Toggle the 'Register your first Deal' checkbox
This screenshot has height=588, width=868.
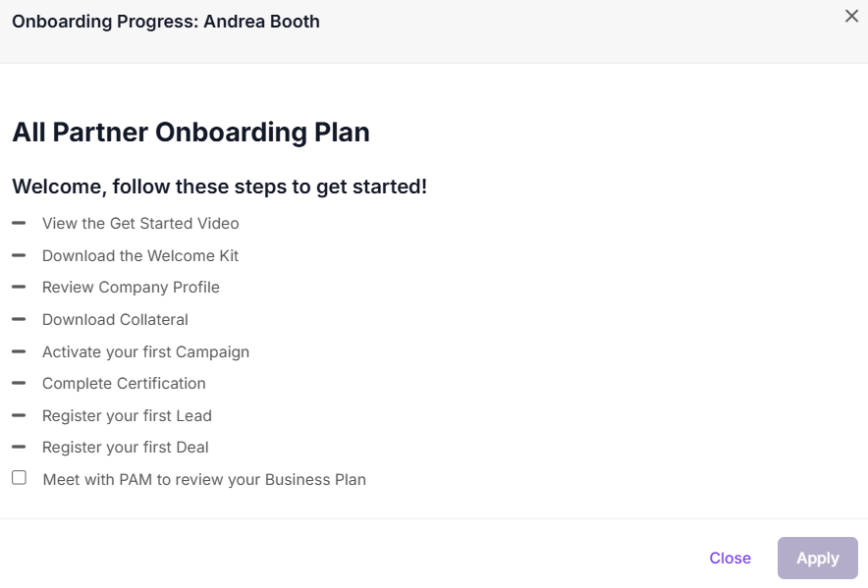18,447
